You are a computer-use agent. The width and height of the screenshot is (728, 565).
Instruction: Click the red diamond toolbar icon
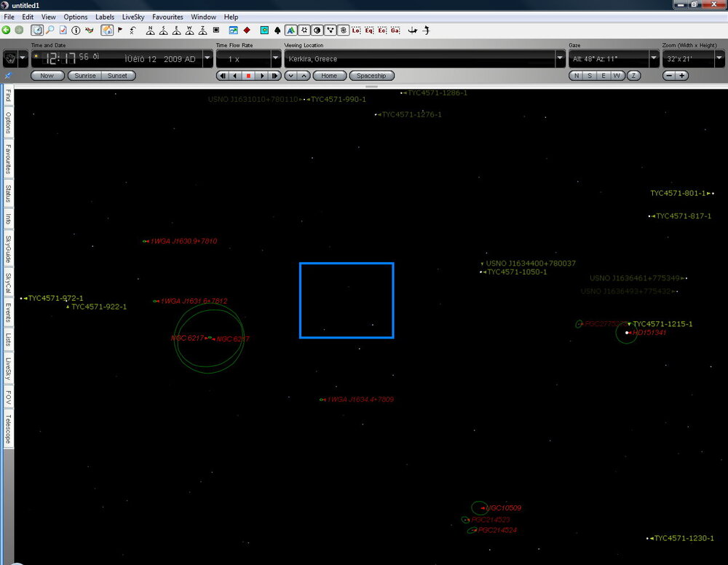[247, 30]
